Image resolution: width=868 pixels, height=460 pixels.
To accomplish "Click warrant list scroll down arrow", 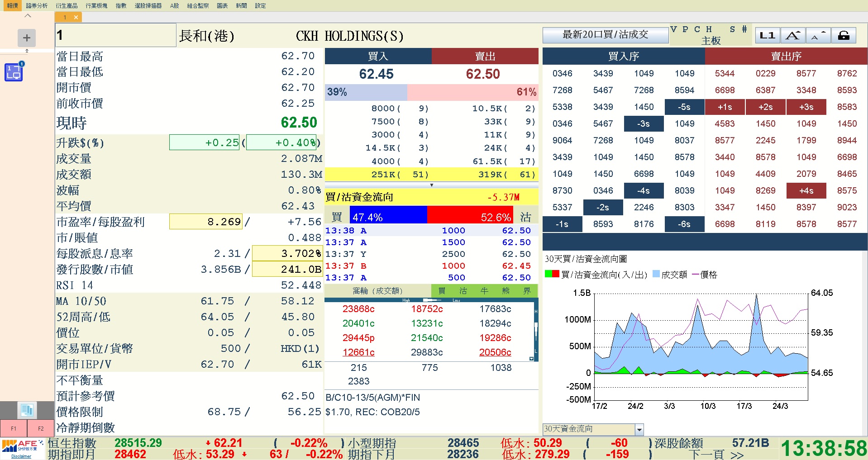I will (x=531, y=359).
